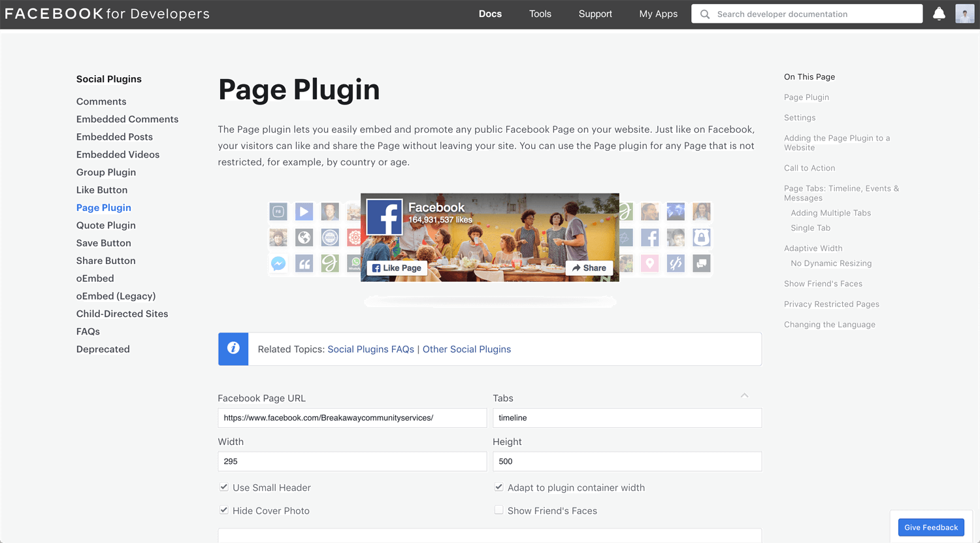Screen dimensions: 980x543
Task: Jump to Adding Multiple Tabs section
Action: [x=830, y=213]
